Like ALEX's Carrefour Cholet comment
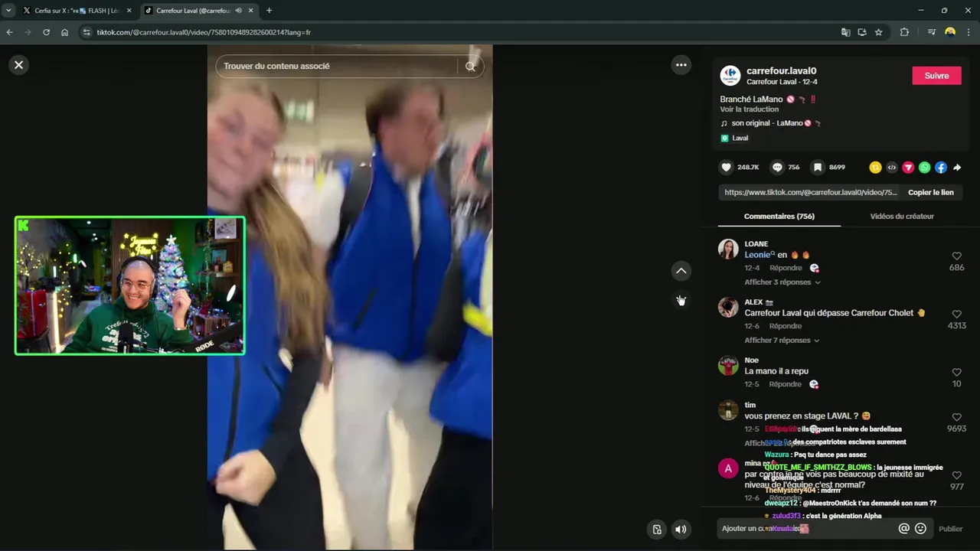980x551 pixels. coord(956,314)
